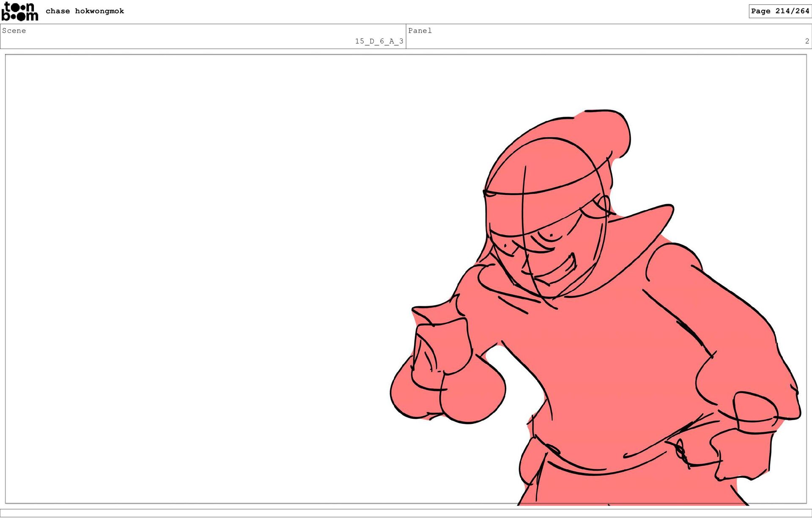This screenshot has height=525, width=812.
Task: Click the Panel label text
Action: click(420, 30)
